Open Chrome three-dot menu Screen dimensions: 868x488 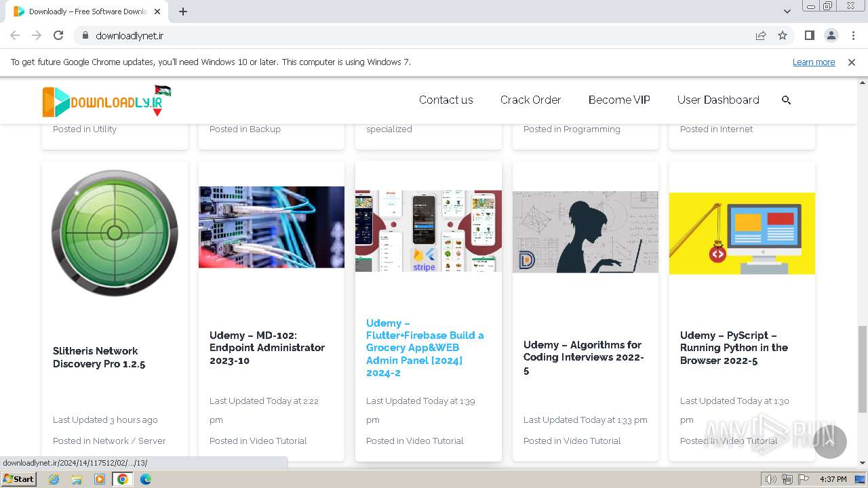point(853,35)
